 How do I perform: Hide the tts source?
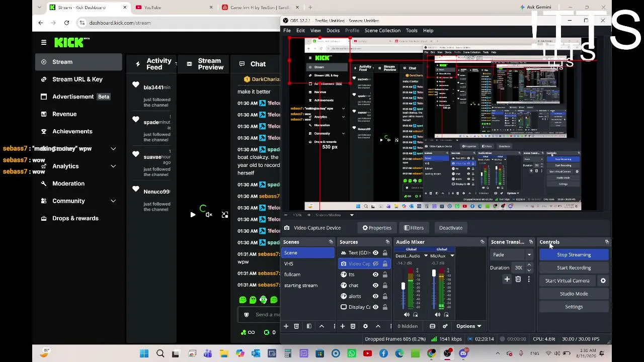[375, 275]
